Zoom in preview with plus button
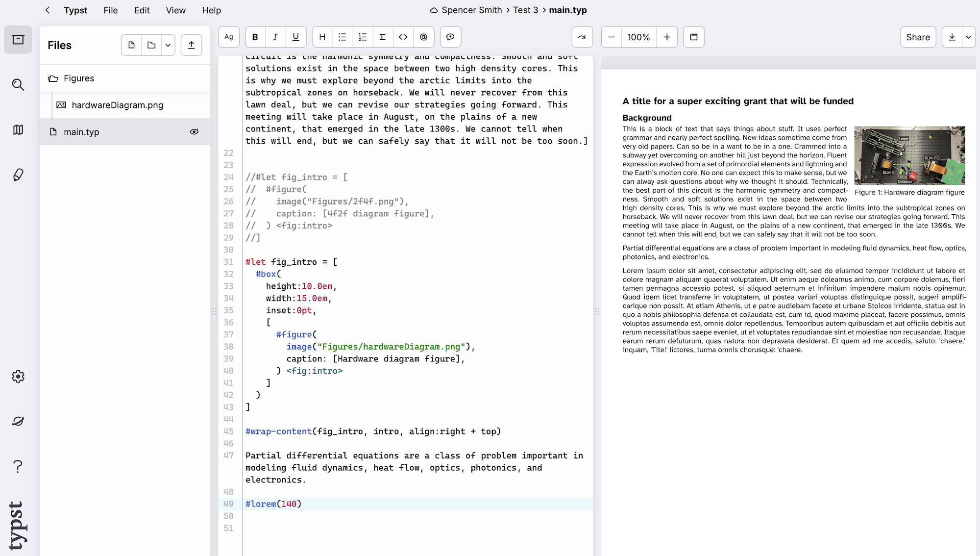Screen dimensions: 980x556 coord(667,37)
